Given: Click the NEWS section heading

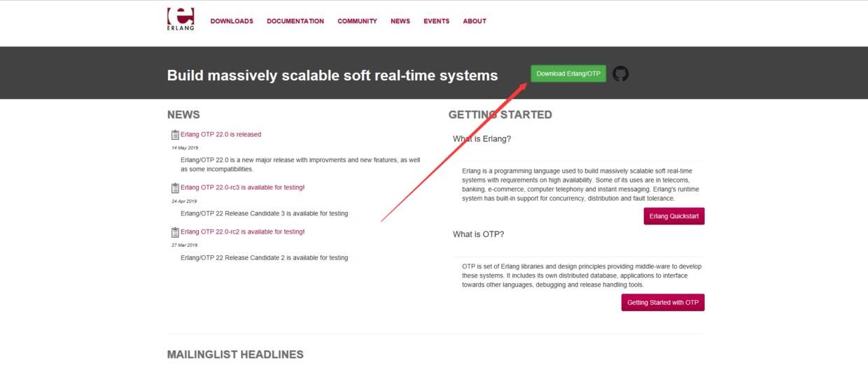Looking at the screenshot, I should [183, 115].
